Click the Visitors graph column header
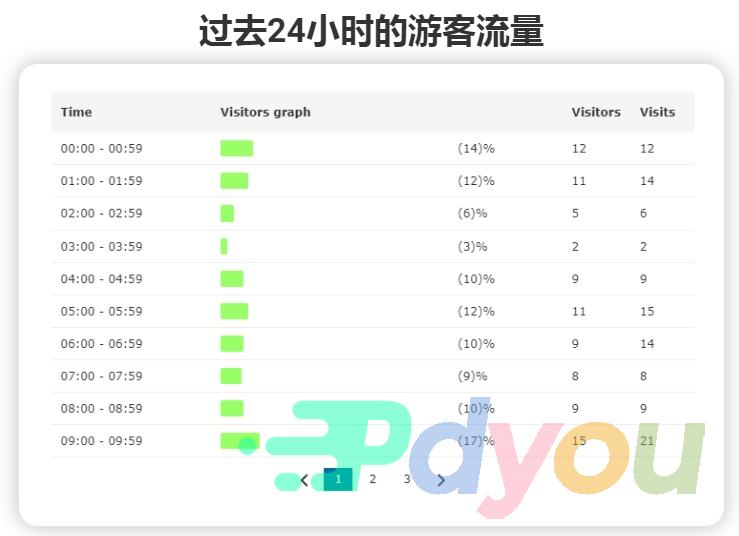The height and width of the screenshot is (536, 739). 265,112
